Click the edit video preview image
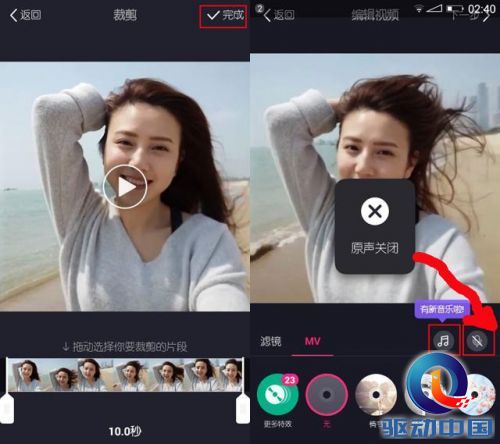 click(x=375, y=178)
